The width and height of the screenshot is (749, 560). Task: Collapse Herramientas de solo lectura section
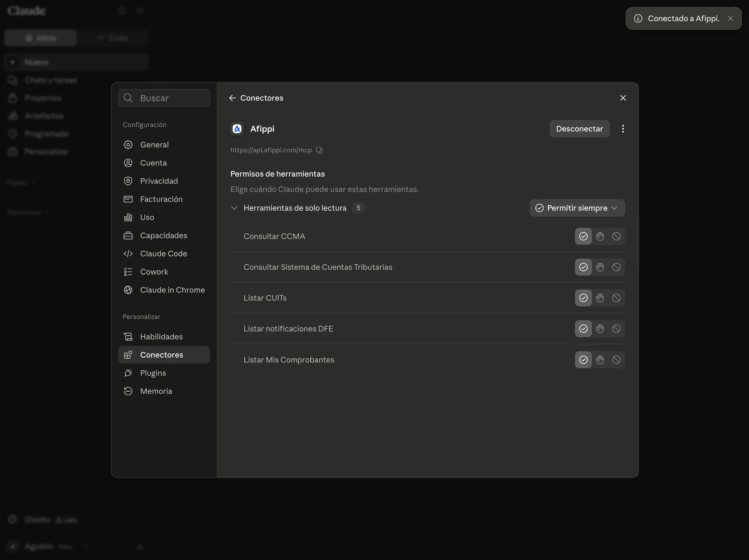[x=234, y=208]
